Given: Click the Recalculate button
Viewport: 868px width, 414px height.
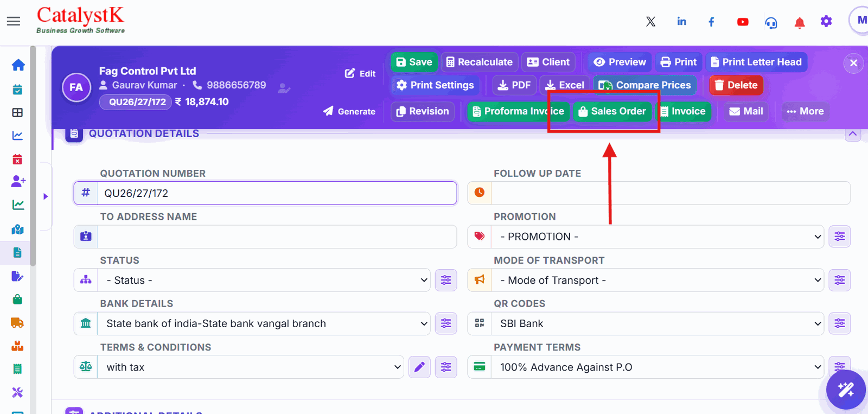Looking at the screenshot, I should click(x=480, y=62).
